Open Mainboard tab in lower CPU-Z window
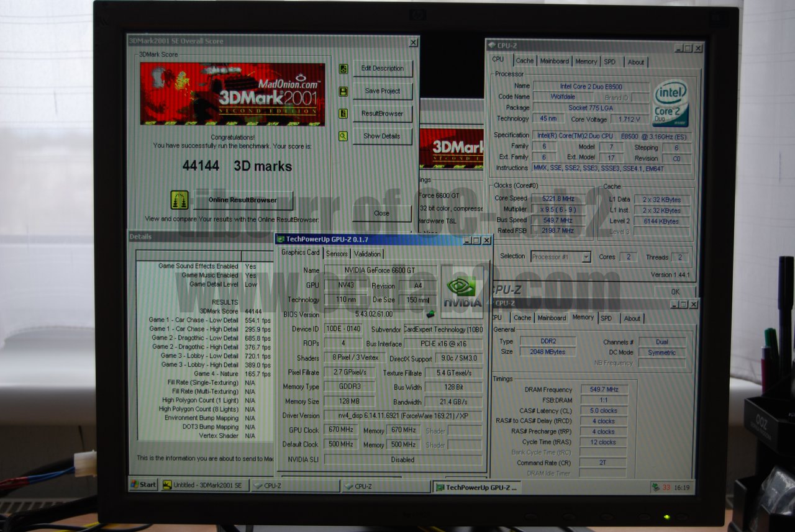 pos(552,318)
